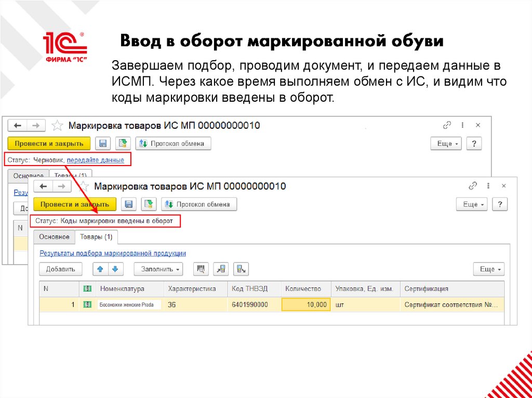Viewport: 532px width, 398px height.
Task: Click marking status icon in row 1
Action: tap(87, 305)
